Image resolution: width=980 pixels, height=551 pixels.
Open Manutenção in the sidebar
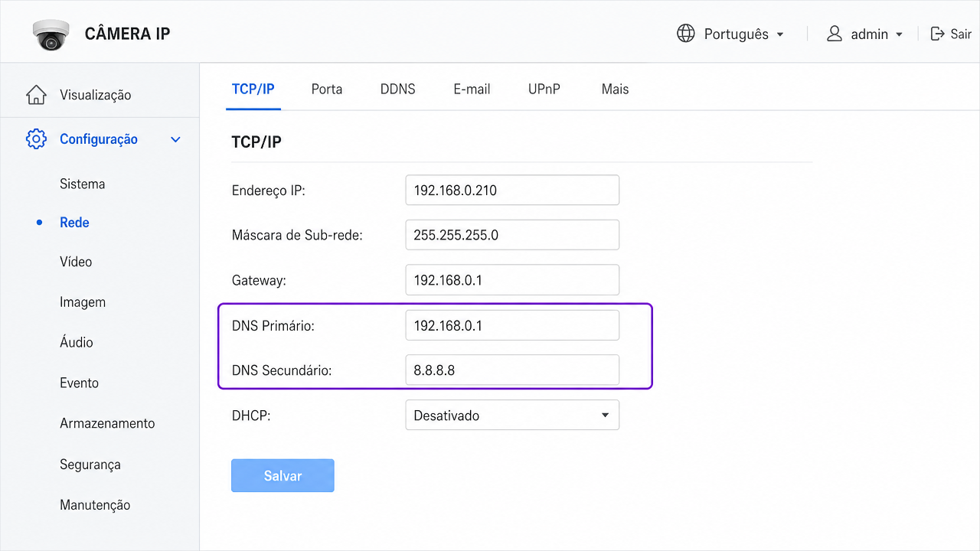[x=95, y=505]
